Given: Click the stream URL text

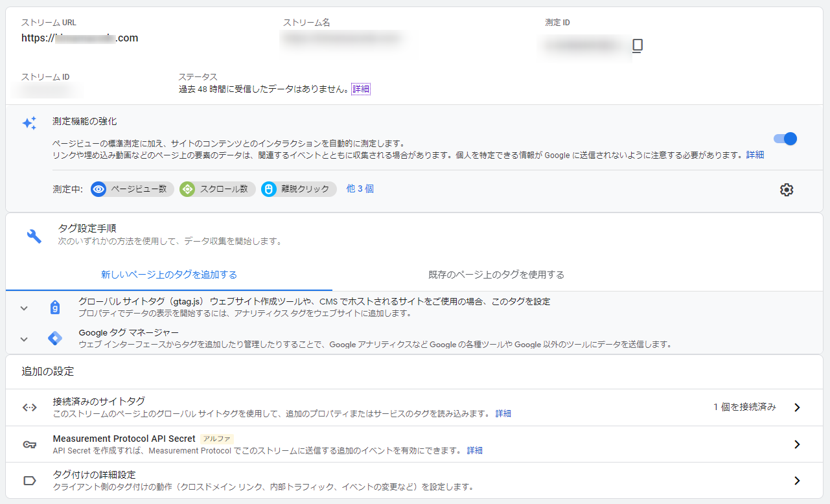Looking at the screenshot, I should (x=80, y=38).
